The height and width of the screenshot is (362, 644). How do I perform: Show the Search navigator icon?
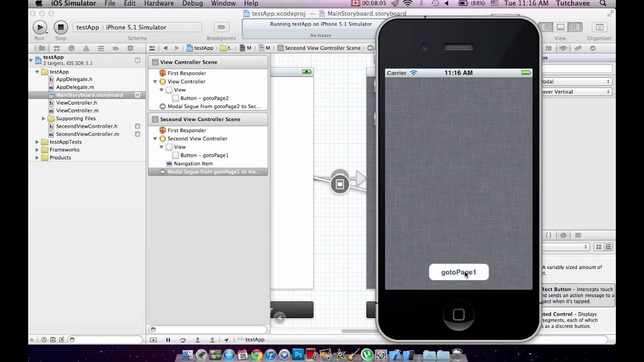point(71,48)
